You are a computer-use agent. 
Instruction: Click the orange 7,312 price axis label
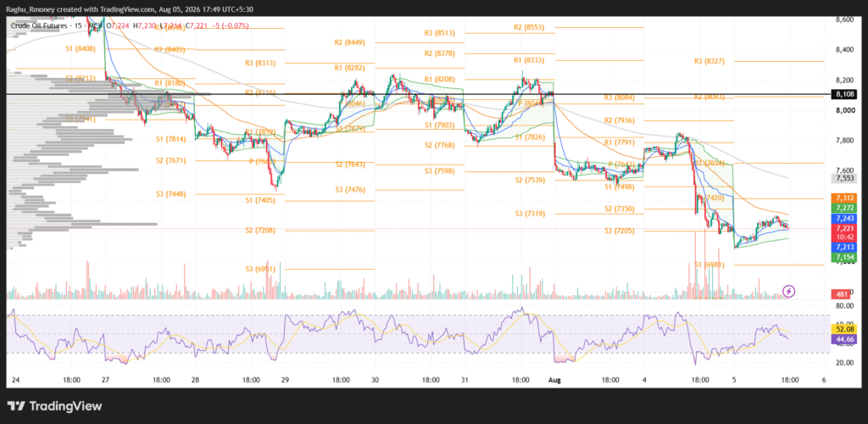(845, 198)
